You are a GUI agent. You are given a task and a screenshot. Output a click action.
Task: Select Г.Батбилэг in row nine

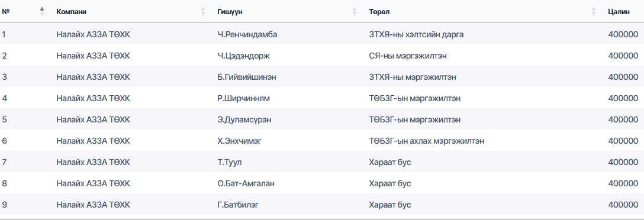[x=238, y=205]
